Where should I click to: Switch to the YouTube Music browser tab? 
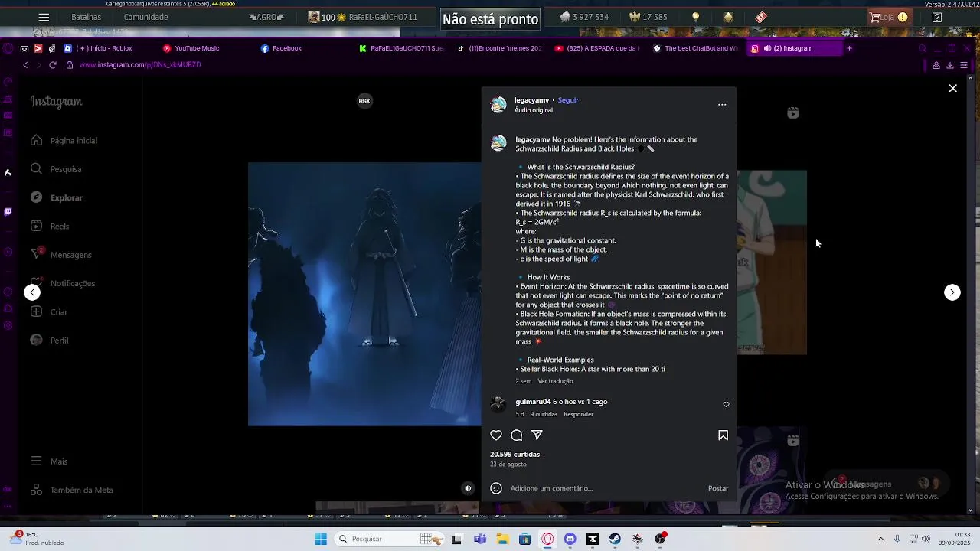[x=191, y=48]
